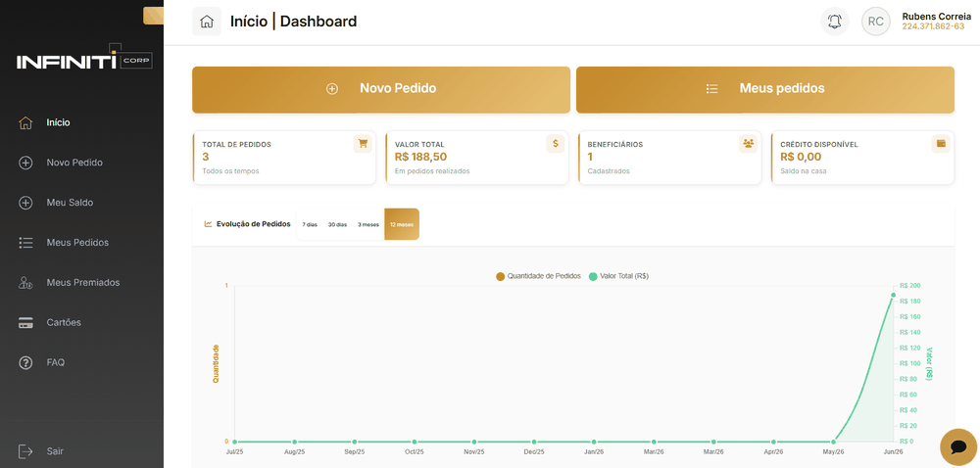Click the Sair logout arrow icon

(25, 451)
